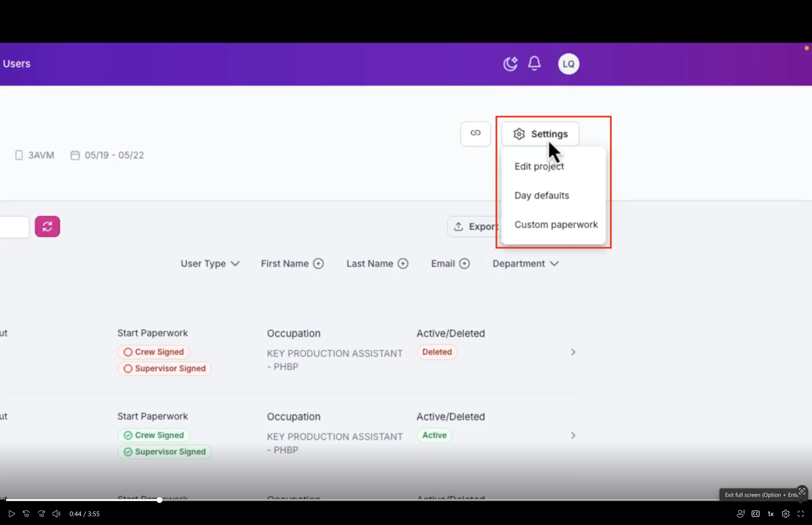Click the link icon button beside Settings
Screen dimensions: 812x525
475,134
